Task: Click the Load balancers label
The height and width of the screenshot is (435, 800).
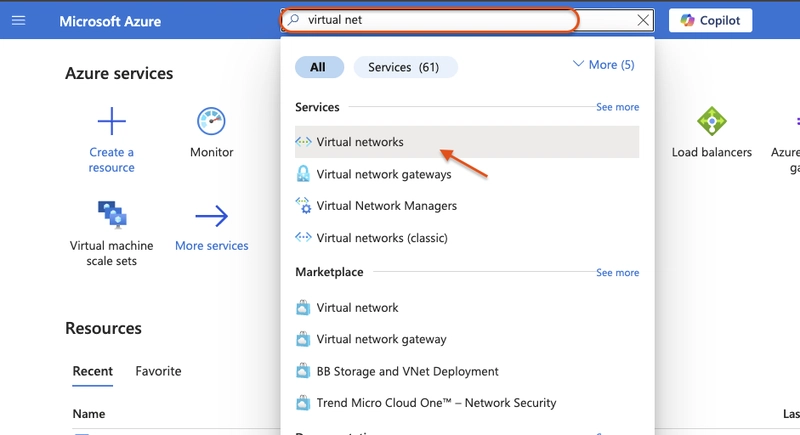Action: click(x=712, y=152)
